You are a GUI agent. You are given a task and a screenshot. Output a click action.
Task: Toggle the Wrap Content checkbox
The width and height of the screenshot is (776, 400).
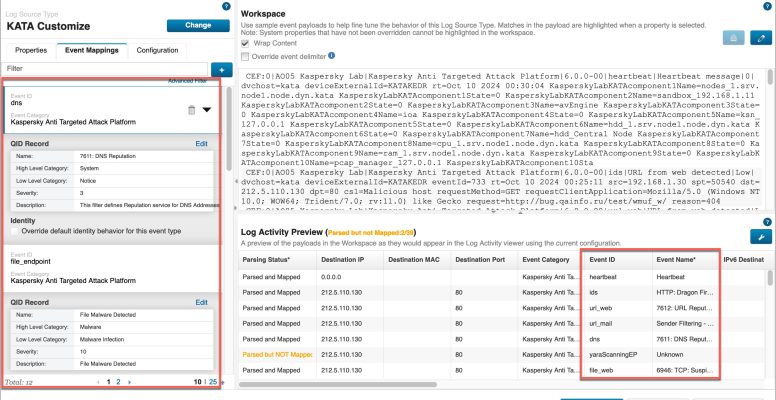pyautogui.click(x=245, y=44)
